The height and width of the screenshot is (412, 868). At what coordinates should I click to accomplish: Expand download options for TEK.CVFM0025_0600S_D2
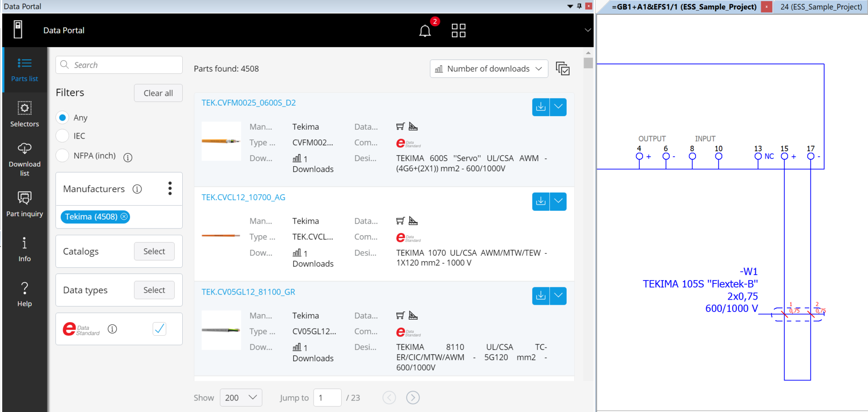[x=559, y=107]
